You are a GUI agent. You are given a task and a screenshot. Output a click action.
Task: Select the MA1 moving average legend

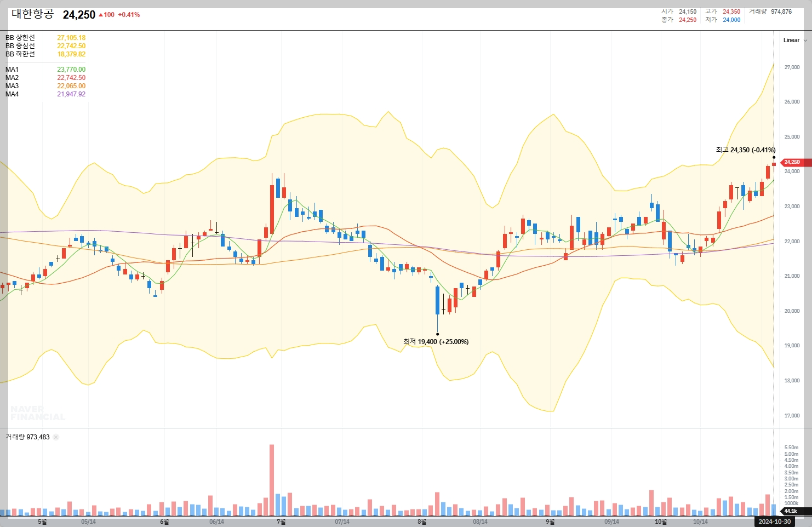[45, 70]
